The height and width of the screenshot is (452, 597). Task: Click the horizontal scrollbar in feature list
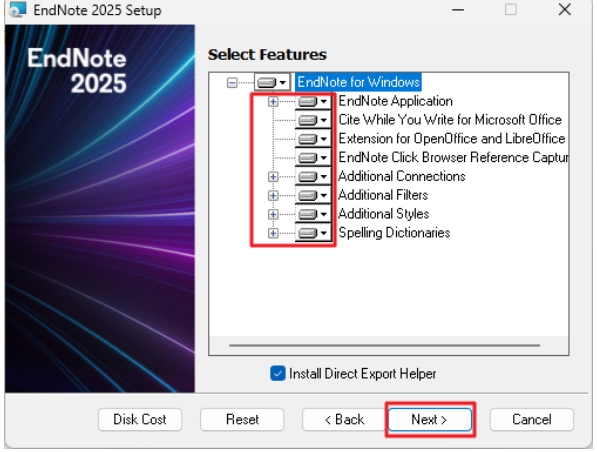pos(385,345)
